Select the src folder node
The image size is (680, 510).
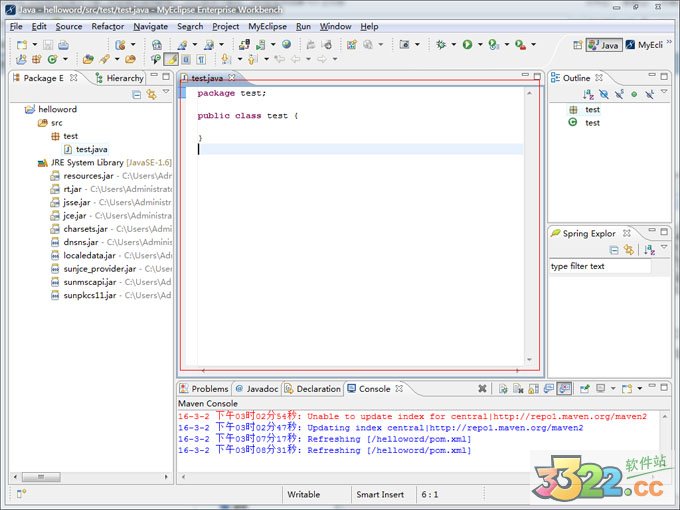[x=50, y=123]
